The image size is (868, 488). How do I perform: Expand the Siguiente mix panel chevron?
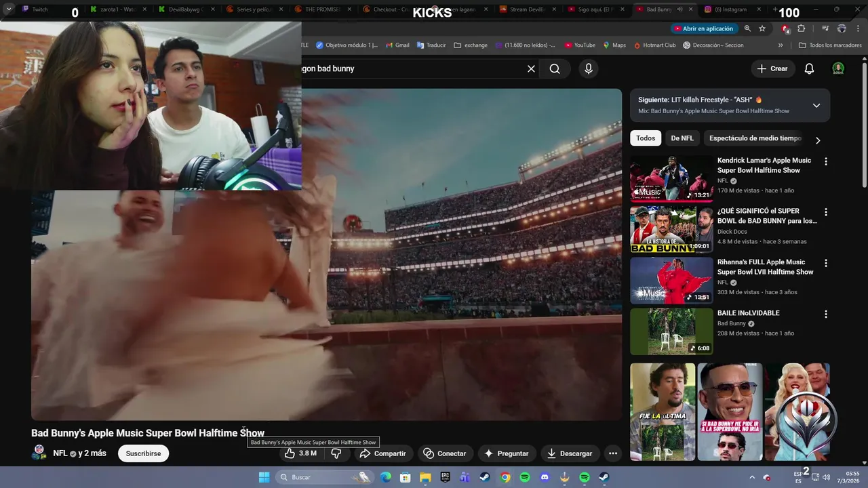click(x=816, y=105)
